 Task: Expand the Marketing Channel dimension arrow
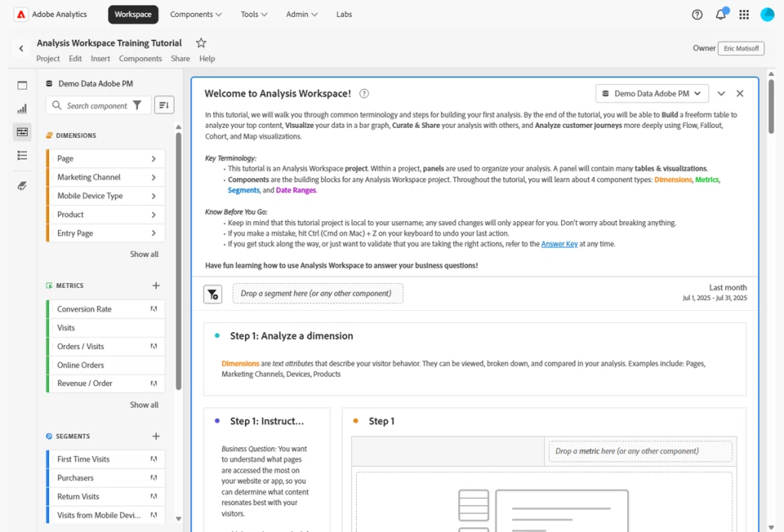click(x=154, y=178)
